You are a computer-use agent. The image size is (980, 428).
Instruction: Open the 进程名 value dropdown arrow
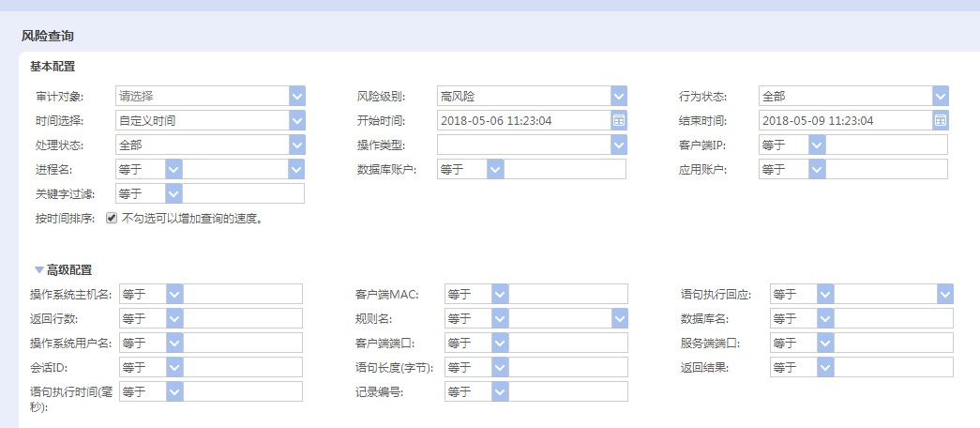coord(297,169)
